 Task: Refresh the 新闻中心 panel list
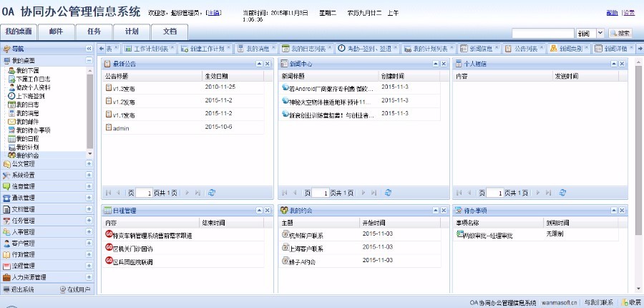click(x=388, y=193)
